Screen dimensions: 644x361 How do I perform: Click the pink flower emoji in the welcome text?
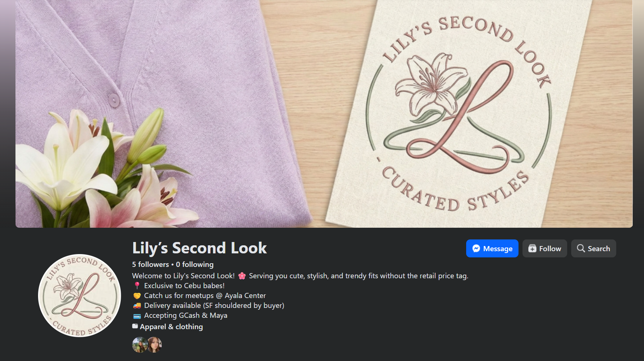pyautogui.click(x=242, y=276)
